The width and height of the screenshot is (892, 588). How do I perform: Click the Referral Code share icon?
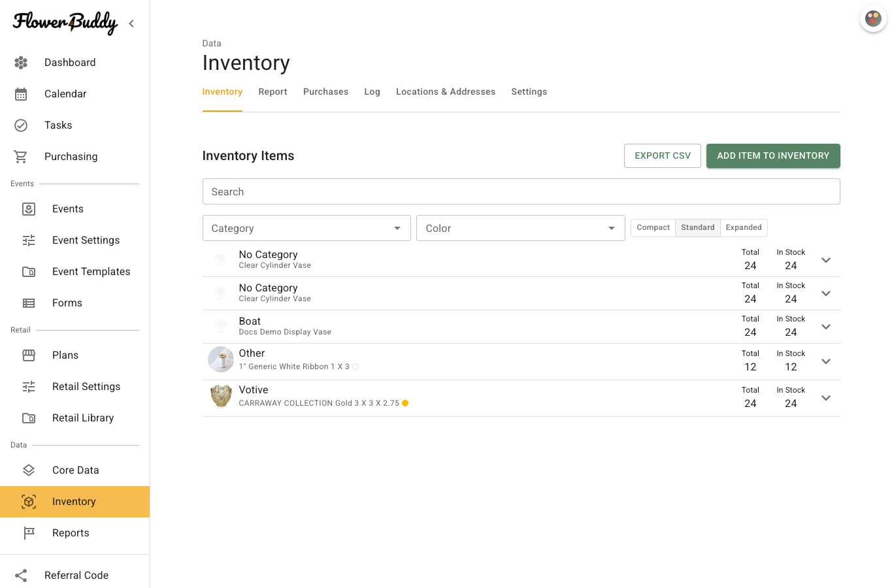tap(21, 576)
